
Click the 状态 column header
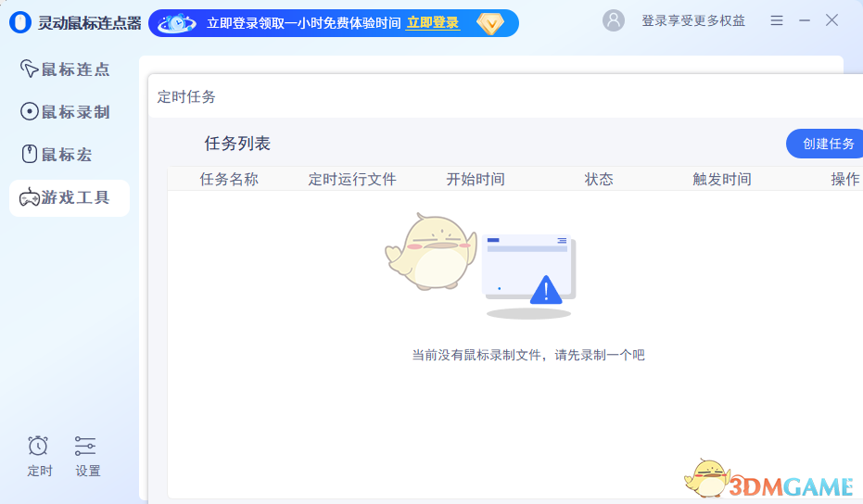[x=599, y=180]
